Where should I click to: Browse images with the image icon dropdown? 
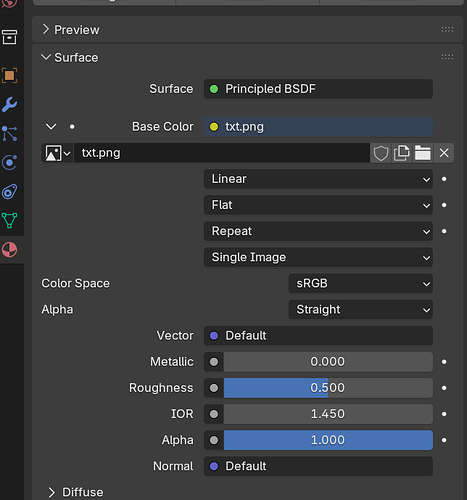tap(58, 153)
